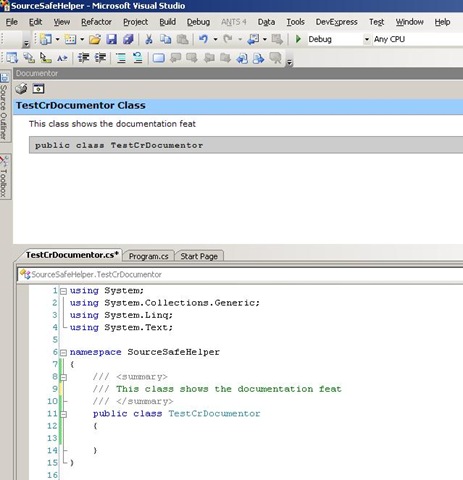Open the Toolbox side panel
This screenshot has width=463, height=480.
[4, 177]
